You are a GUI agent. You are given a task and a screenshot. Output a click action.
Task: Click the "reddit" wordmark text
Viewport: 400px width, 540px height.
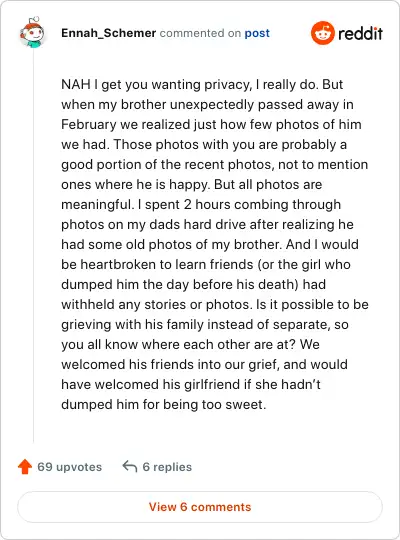point(360,33)
